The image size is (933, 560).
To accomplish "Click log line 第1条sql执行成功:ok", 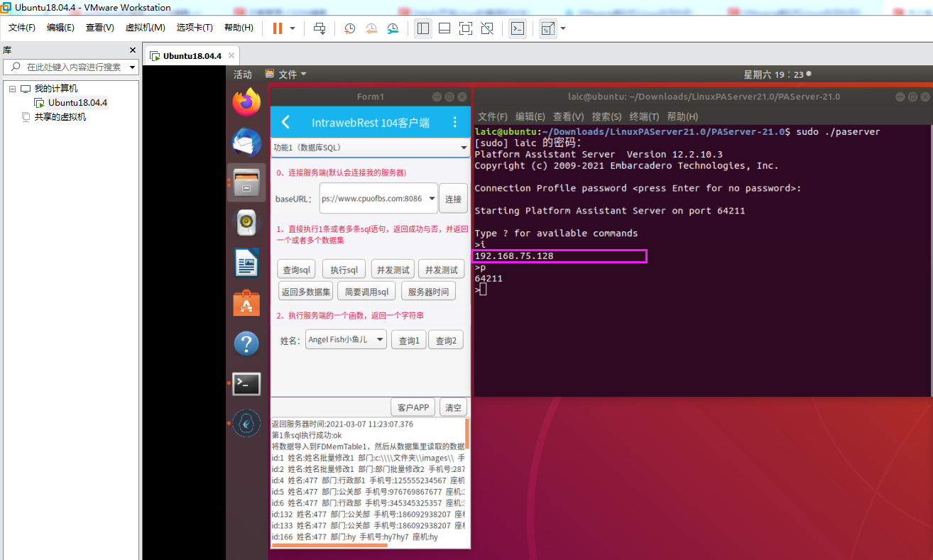I will [307, 435].
